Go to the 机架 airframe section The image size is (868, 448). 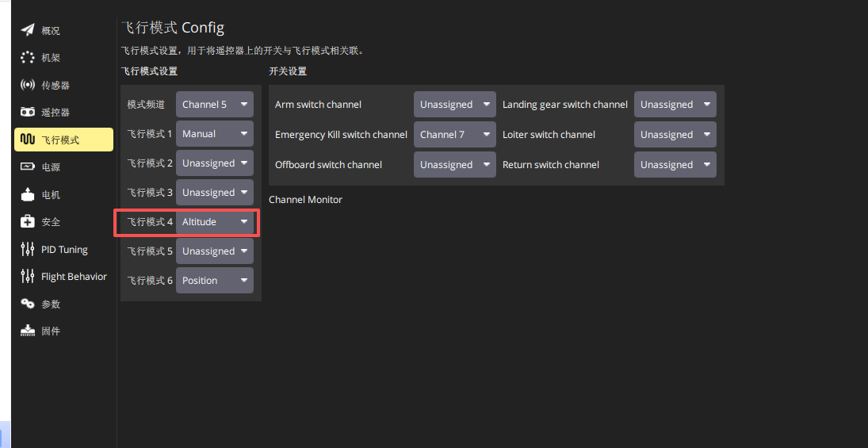(63, 58)
